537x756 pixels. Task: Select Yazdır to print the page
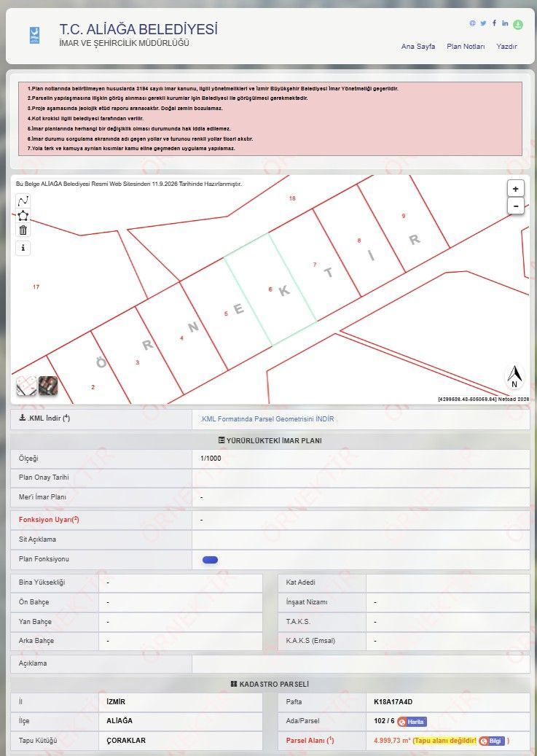pyautogui.click(x=506, y=46)
